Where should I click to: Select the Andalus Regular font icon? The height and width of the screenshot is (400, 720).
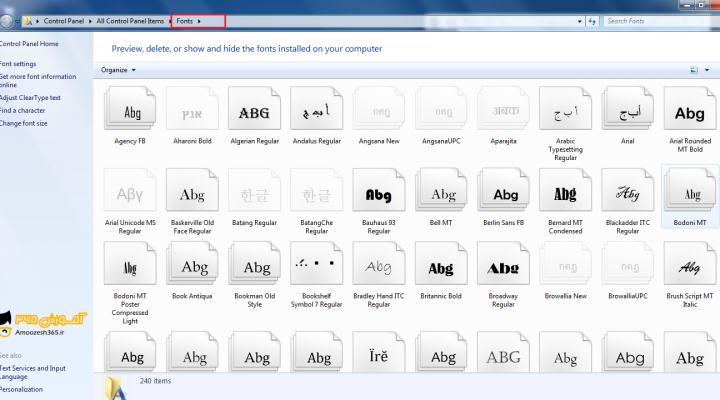pyautogui.click(x=316, y=108)
